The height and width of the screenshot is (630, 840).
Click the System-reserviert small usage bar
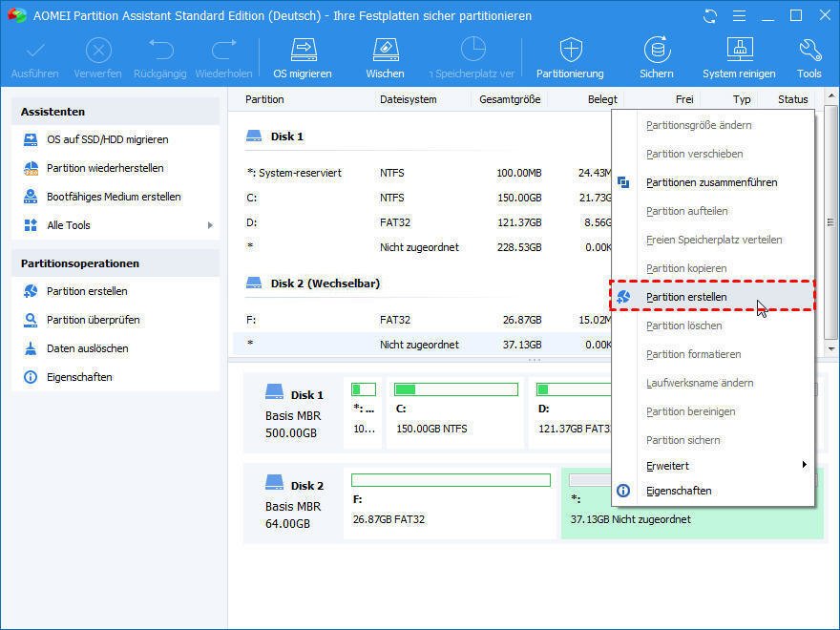pyautogui.click(x=364, y=388)
